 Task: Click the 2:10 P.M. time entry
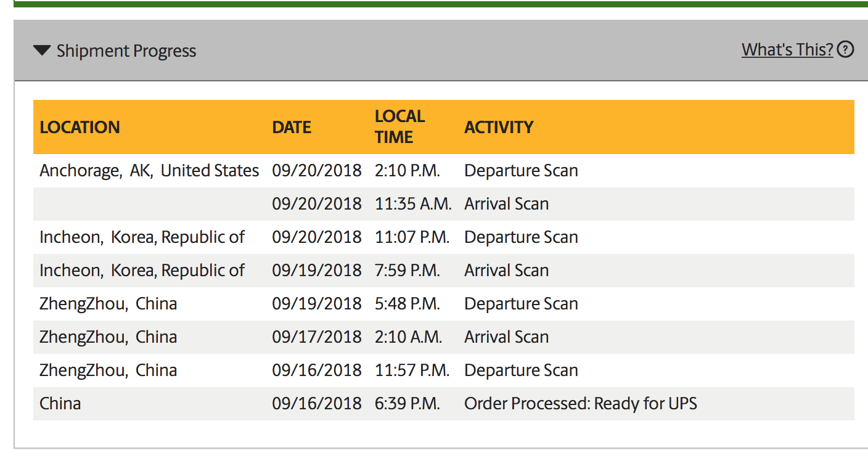(x=407, y=170)
